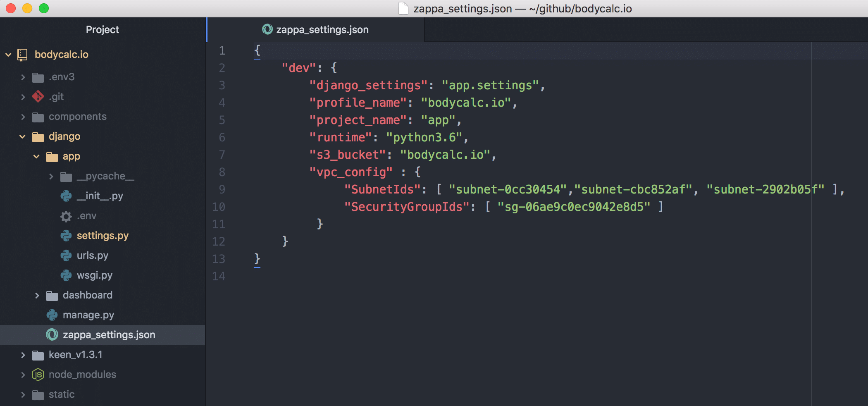Select the zappa_settings.json editor tab
868x406 pixels.
tap(316, 30)
